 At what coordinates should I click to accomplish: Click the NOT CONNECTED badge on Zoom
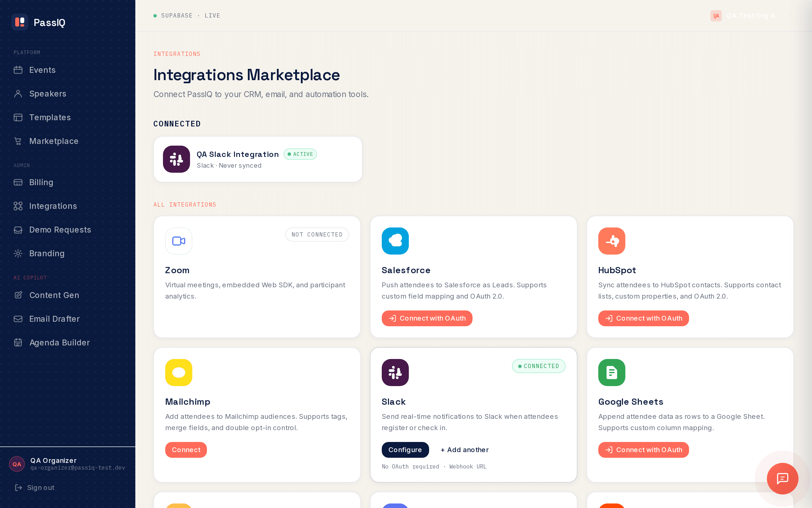317,235
